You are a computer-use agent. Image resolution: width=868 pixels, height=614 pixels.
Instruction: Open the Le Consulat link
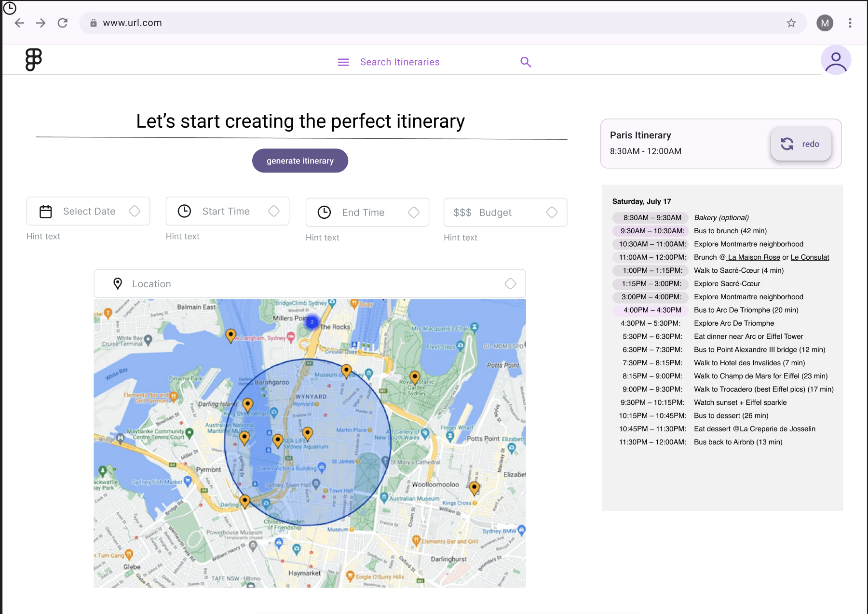tap(810, 257)
